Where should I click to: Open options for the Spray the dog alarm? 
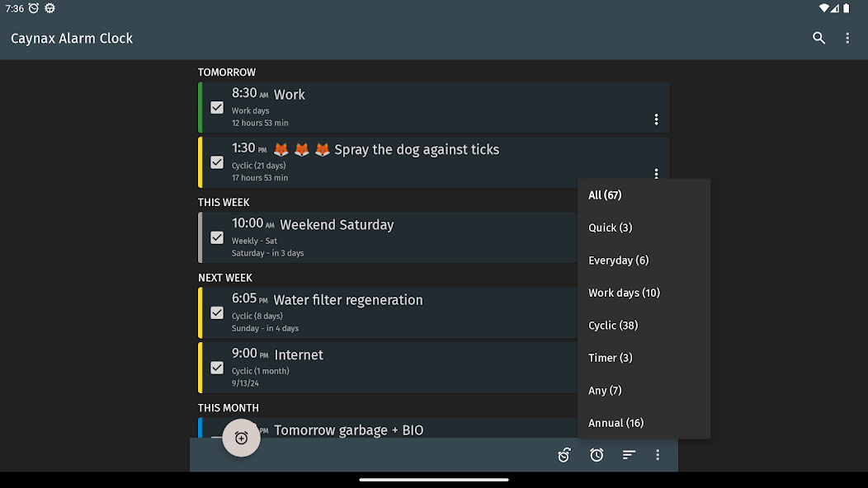pyautogui.click(x=656, y=173)
